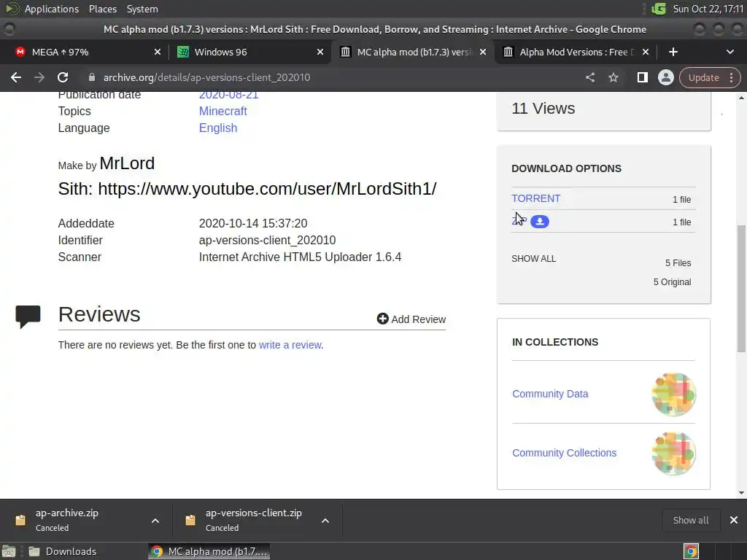Click the address bar URL field
This screenshot has height=560, width=747.
pyautogui.click(x=333, y=77)
